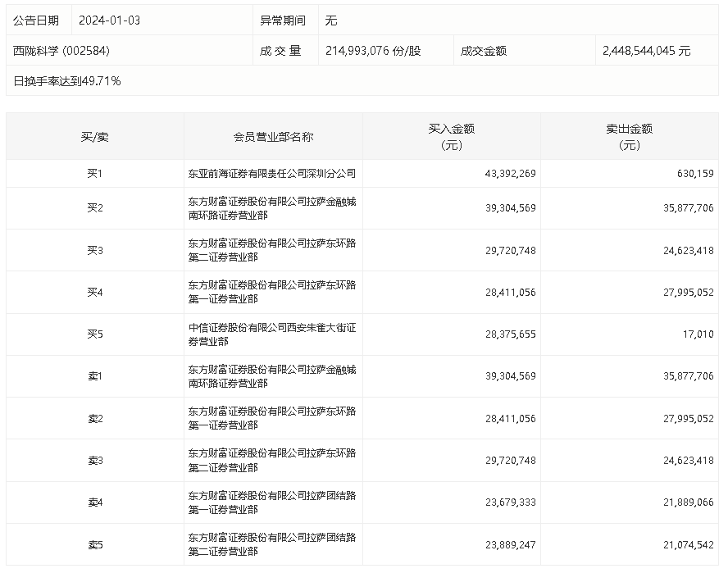Click 拉萨团结路第二证券营业部 name cell
The width and height of the screenshot is (728, 573).
[x=272, y=544]
